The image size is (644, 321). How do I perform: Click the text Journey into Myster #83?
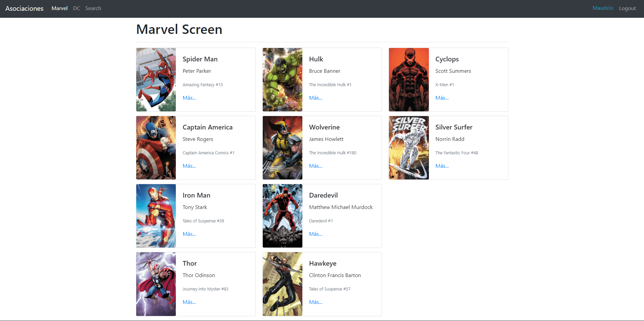205,289
